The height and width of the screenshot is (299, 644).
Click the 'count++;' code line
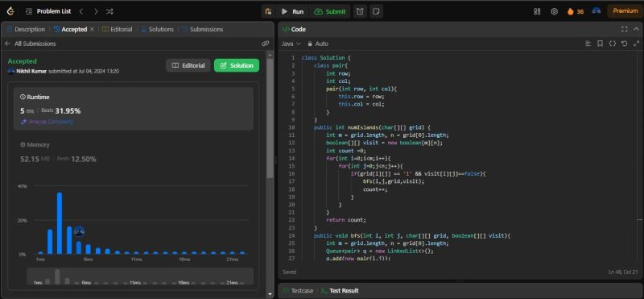[375, 189]
